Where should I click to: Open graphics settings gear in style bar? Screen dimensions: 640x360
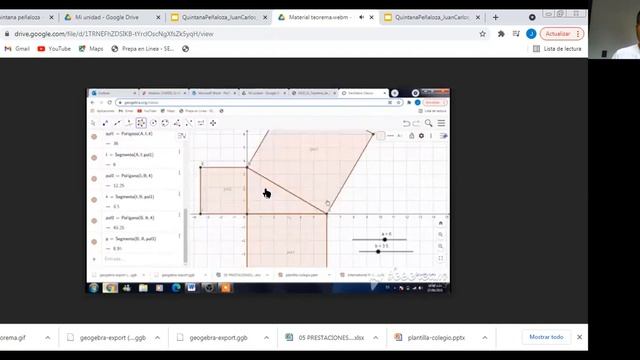click(421, 136)
